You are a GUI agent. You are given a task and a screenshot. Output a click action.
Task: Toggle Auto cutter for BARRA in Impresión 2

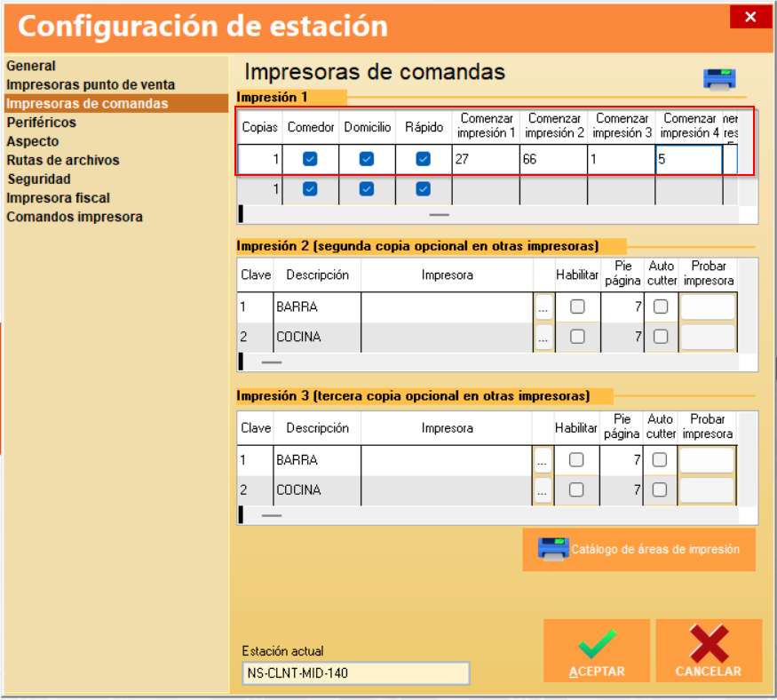point(661,306)
